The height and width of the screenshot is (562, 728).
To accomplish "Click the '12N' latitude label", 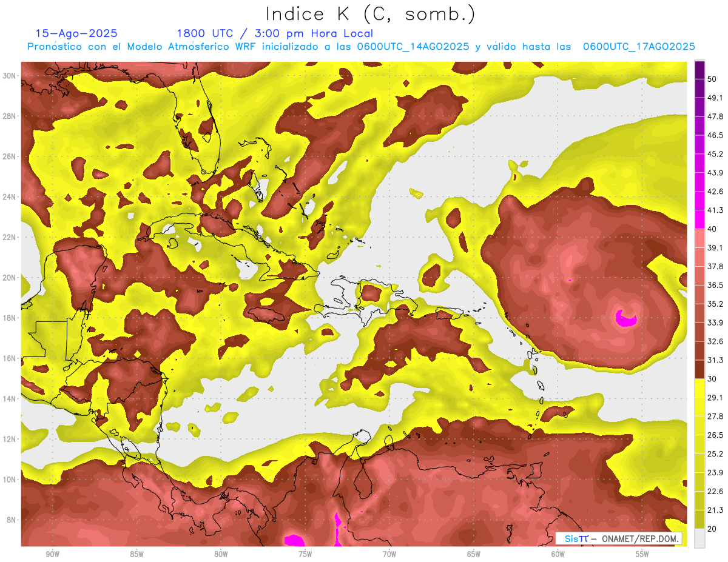I will (9, 439).
